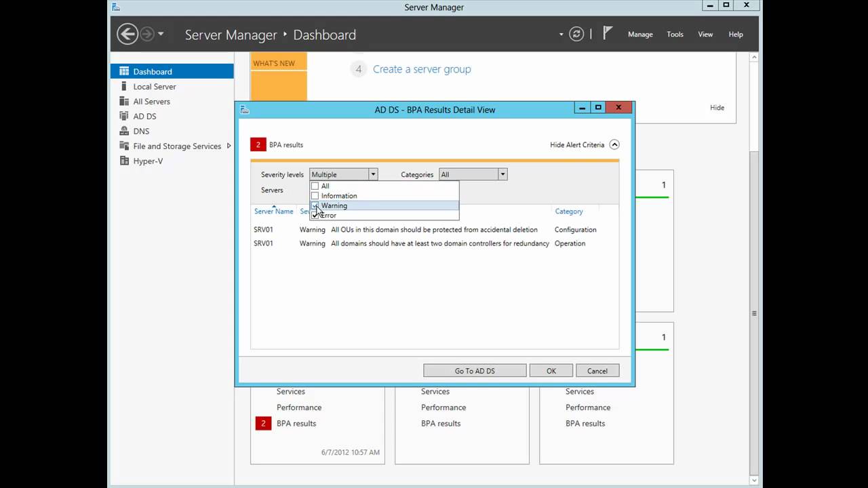The height and width of the screenshot is (488, 868).
Task: Click the AD DS sidebar icon
Action: pyautogui.click(x=124, y=116)
